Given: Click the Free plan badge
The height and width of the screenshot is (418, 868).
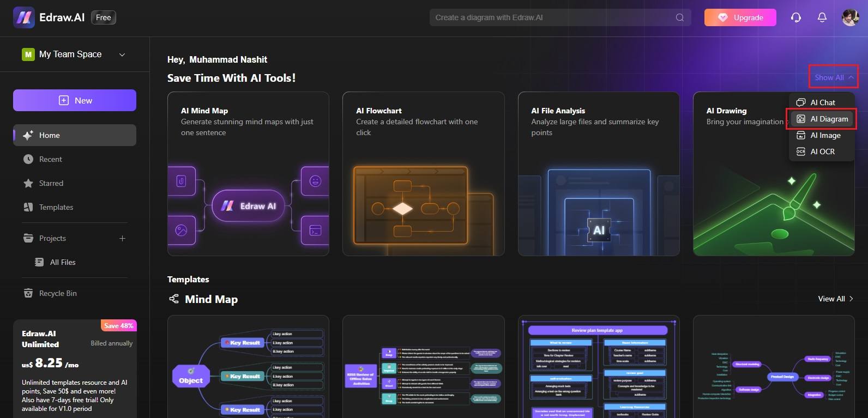Looking at the screenshot, I should click(104, 17).
